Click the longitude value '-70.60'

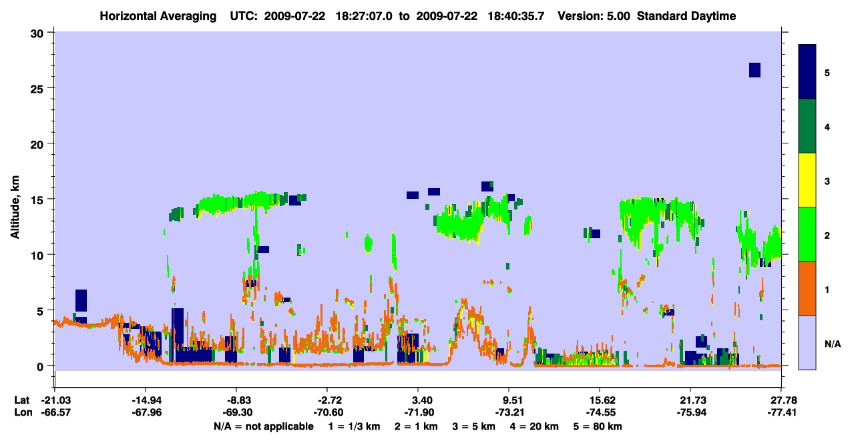pyautogui.click(x=327, y=413)
